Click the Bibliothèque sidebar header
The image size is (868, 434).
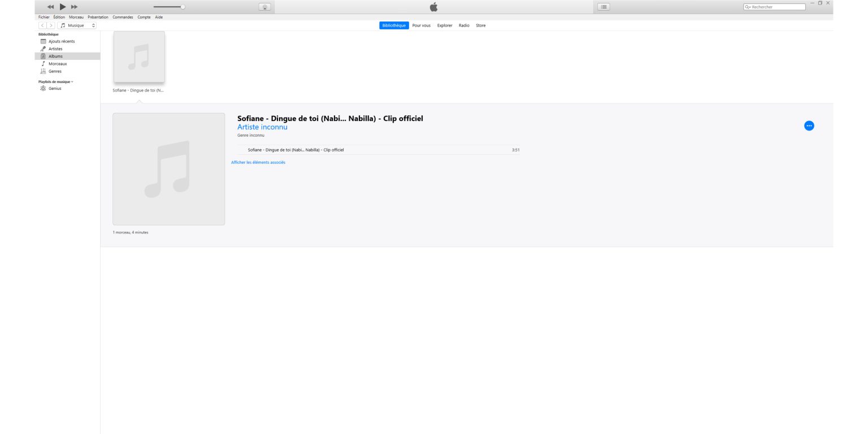click(x=48, y=34)
